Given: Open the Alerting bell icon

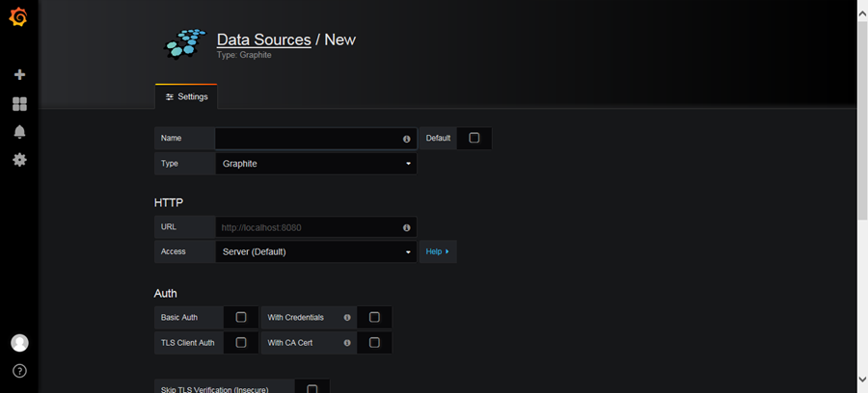Looking at the screenshot, I should (19, 132).
